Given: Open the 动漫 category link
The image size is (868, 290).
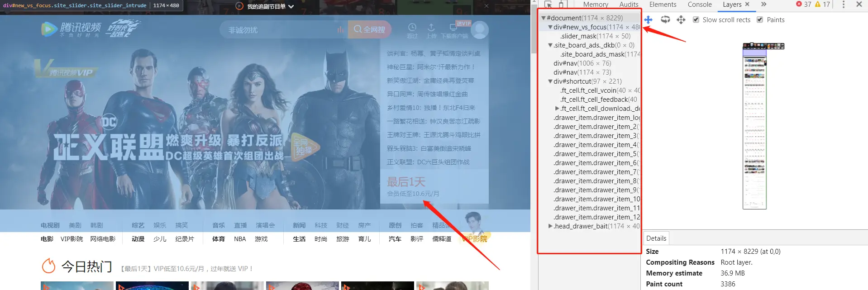Looking at the screenshot, I should tap(138, 239).
